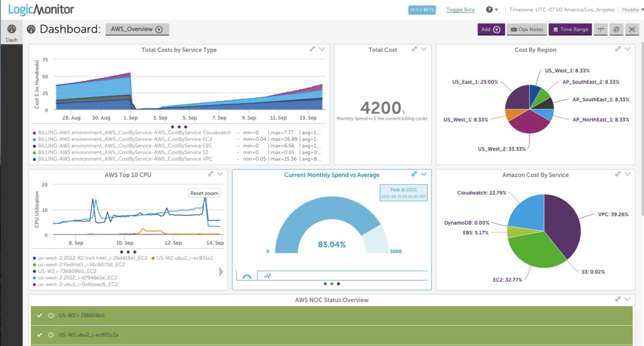The image size is (644, 346).
Task: Click the Reset zoom button
Action: point(205,193)
